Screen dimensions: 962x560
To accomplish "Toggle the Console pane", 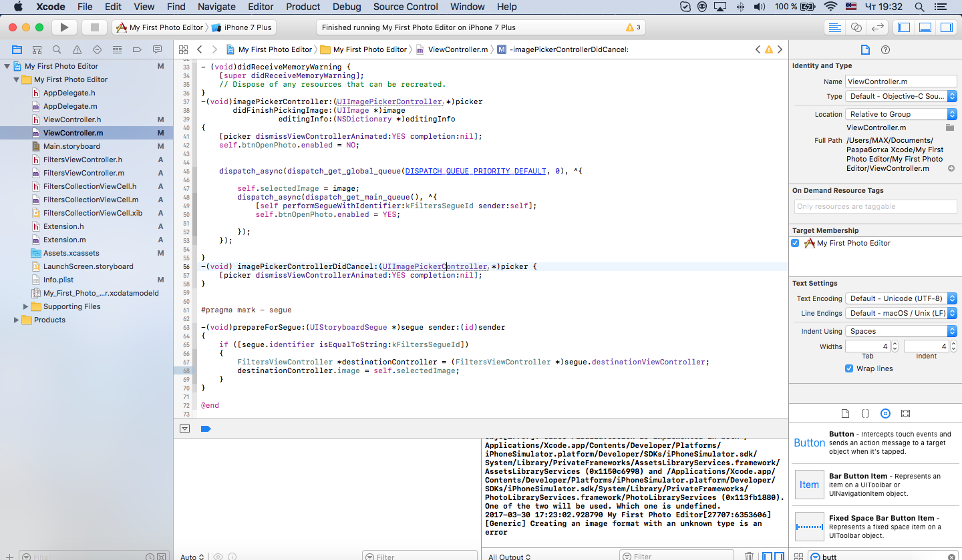I will (779, 556).
